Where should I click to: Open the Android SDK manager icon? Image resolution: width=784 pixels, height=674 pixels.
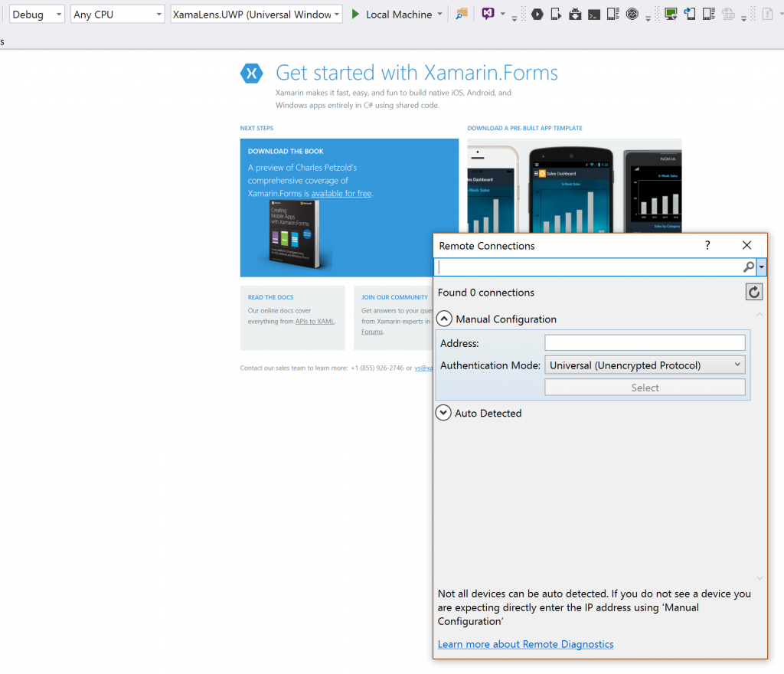point(575,15)
